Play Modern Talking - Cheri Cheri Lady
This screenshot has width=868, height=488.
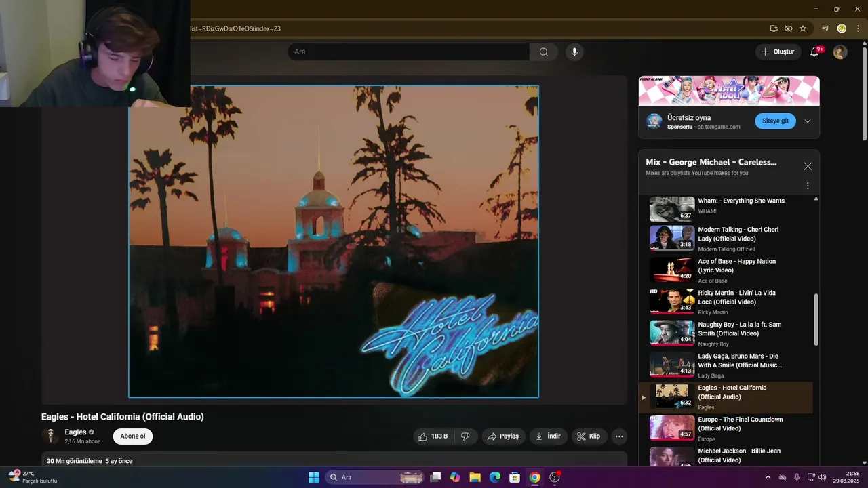click(x=726, y=239)
